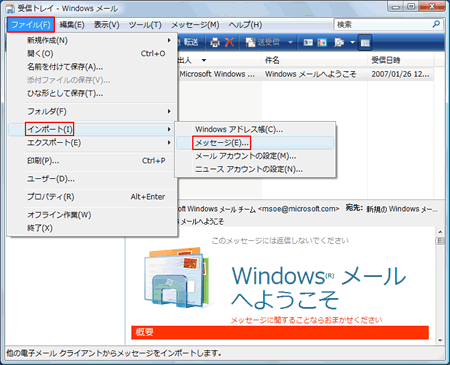Viewport: 450px width, 365px height.
Task: Click the Windows Mail envelope logo image
Action: tap(177, 278)
